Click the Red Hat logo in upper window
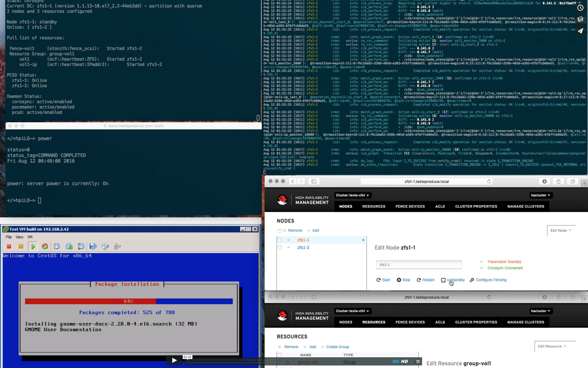 pyautogui.click(x=282, y=200)
